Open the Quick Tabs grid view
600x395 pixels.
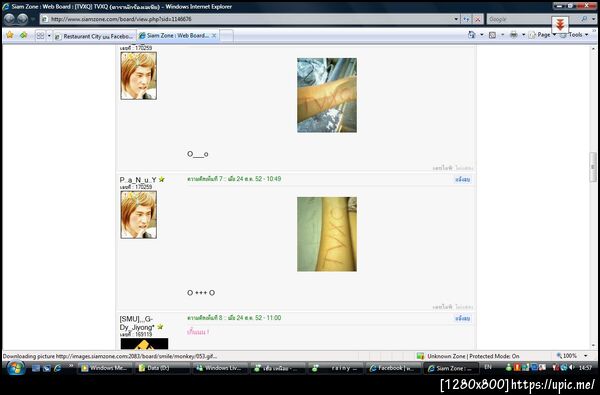pyautogui.click(x=40, y=36)
